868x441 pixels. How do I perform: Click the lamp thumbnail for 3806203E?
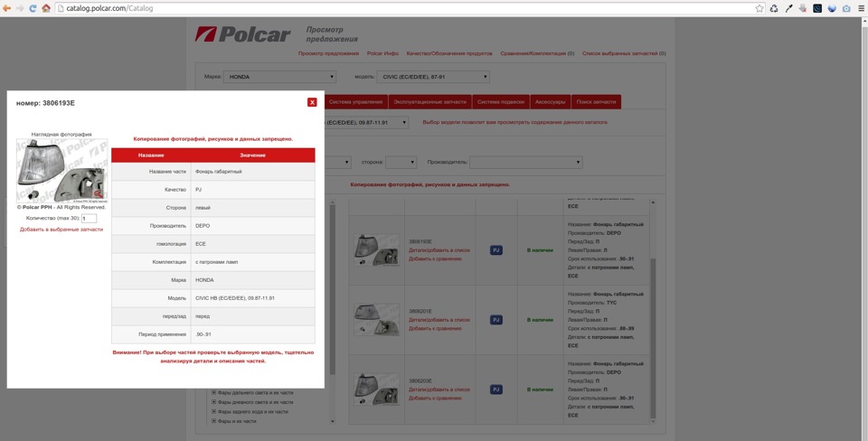tap(376, 389)
